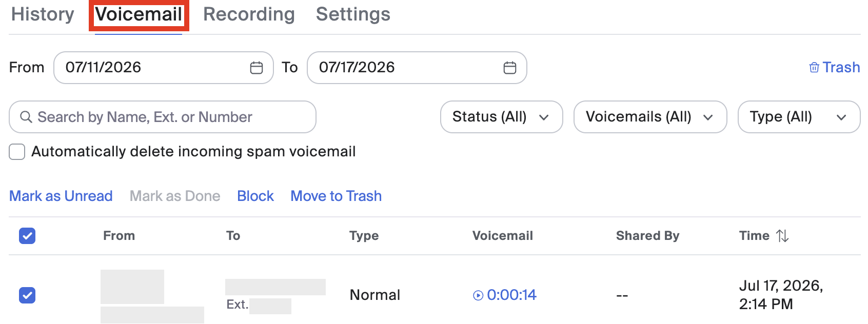This screenshot has height=324, width=868.
Task: Switch to the History tab
Action: 43,14
